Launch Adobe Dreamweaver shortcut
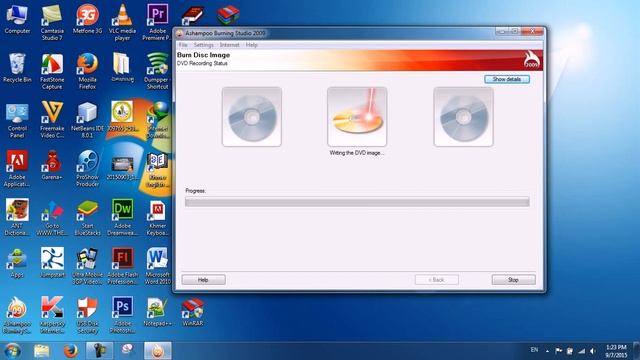 tap(122, 217)
